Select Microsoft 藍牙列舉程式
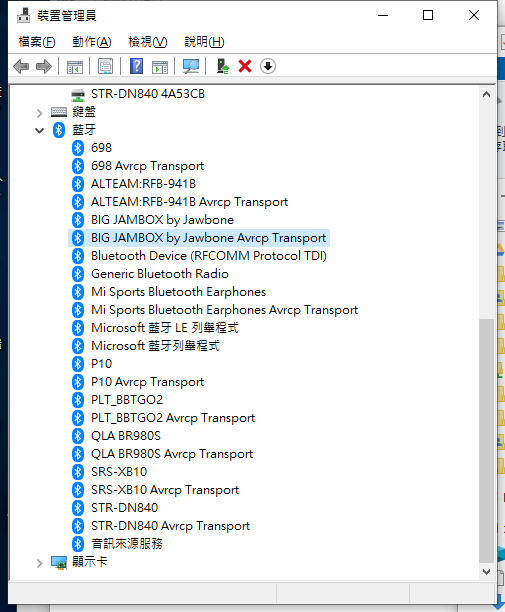Viewport: 505px width, 612px height. click(155, 346)
